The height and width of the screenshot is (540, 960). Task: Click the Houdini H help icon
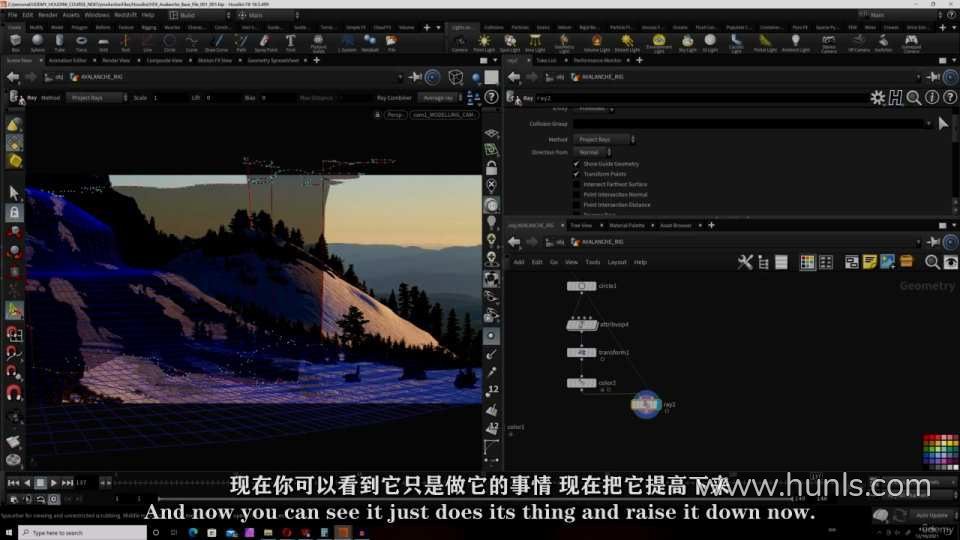[x=896, y=97]
